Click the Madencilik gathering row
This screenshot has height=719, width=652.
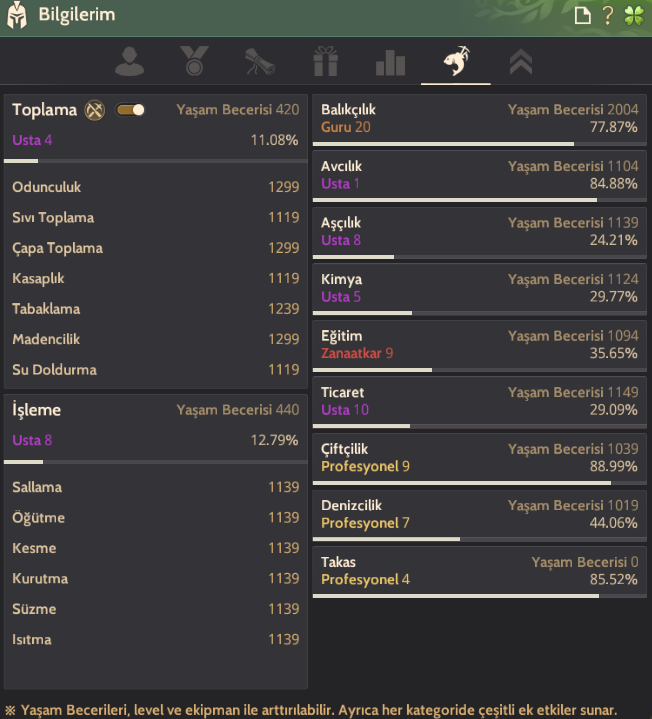pos(155,339)
